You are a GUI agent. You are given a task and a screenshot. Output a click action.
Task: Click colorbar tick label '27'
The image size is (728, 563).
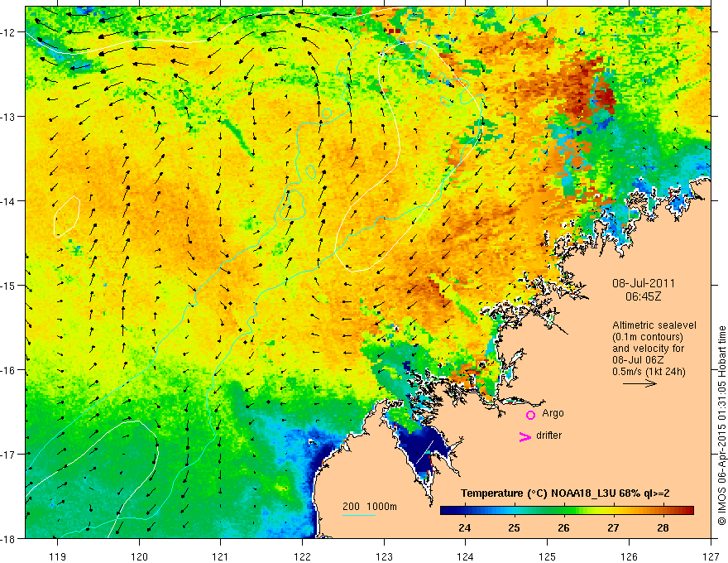(613, 527)
